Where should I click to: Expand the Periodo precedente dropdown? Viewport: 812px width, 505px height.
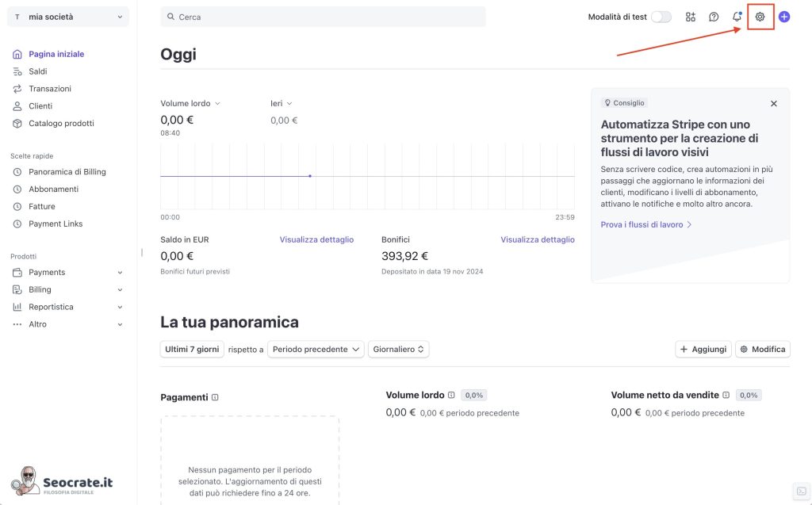(316, 349)
